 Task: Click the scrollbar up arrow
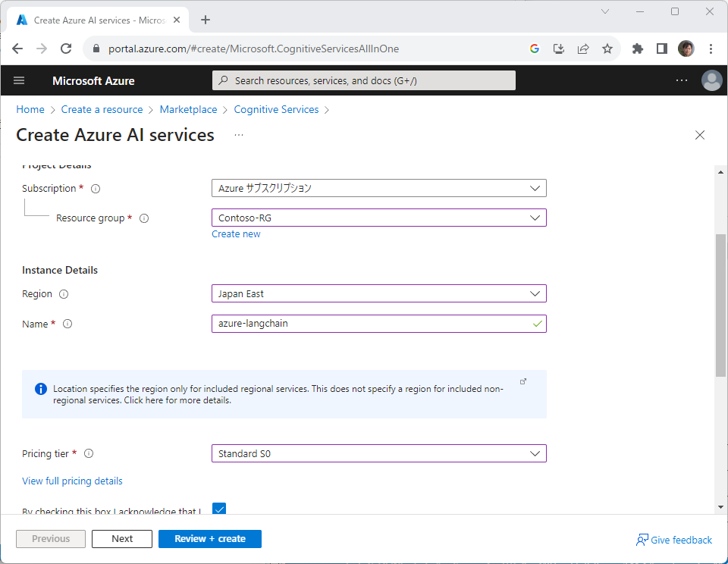coord(720,172)
